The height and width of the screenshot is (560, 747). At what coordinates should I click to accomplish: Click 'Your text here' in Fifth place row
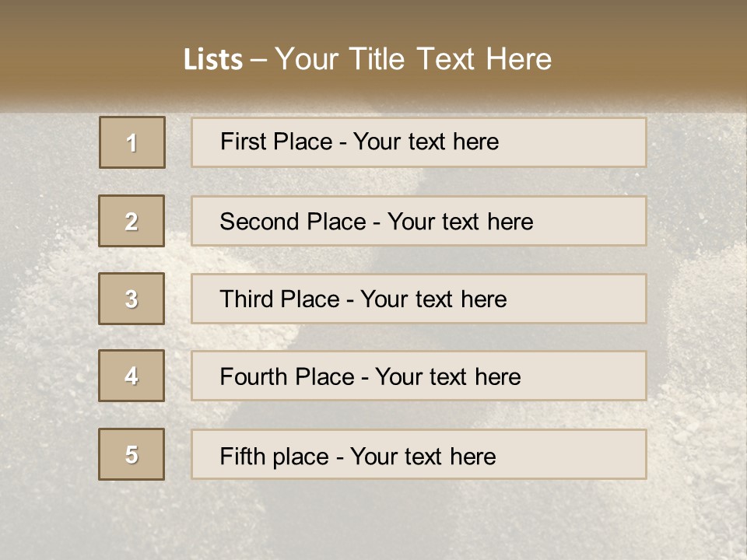pos(423,456)
